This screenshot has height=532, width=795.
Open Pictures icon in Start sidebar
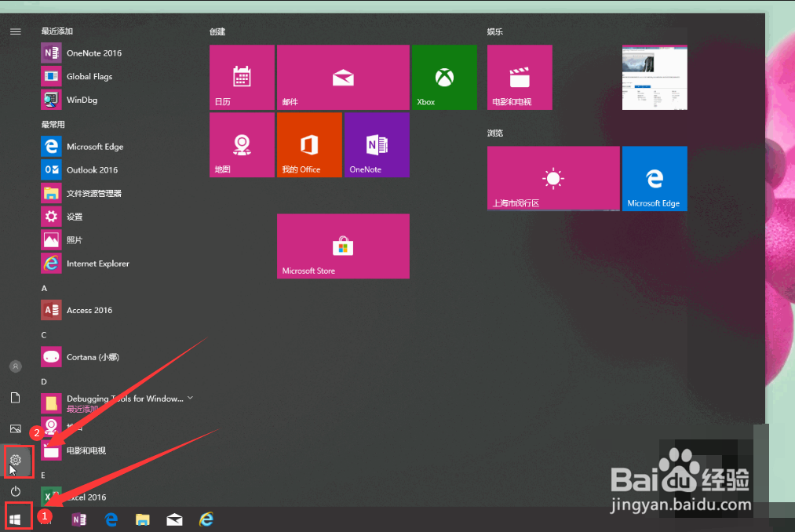pyautogui.click(x=16, y=429)
